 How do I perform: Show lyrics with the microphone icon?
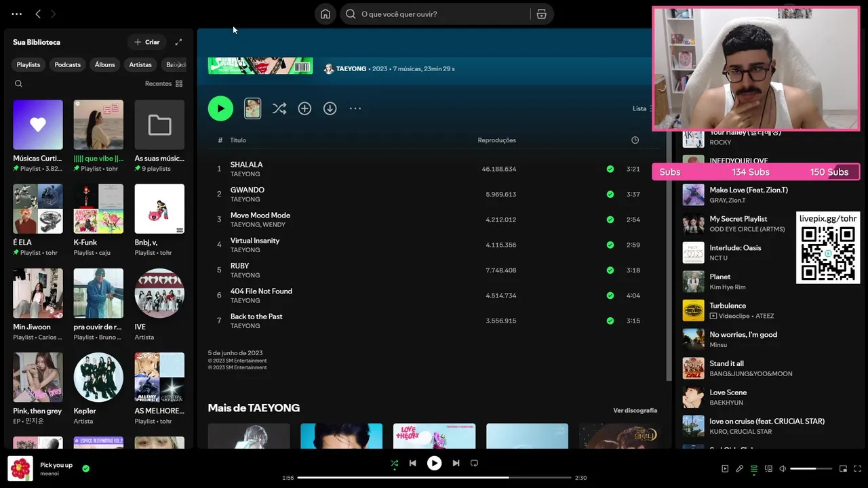739,469
